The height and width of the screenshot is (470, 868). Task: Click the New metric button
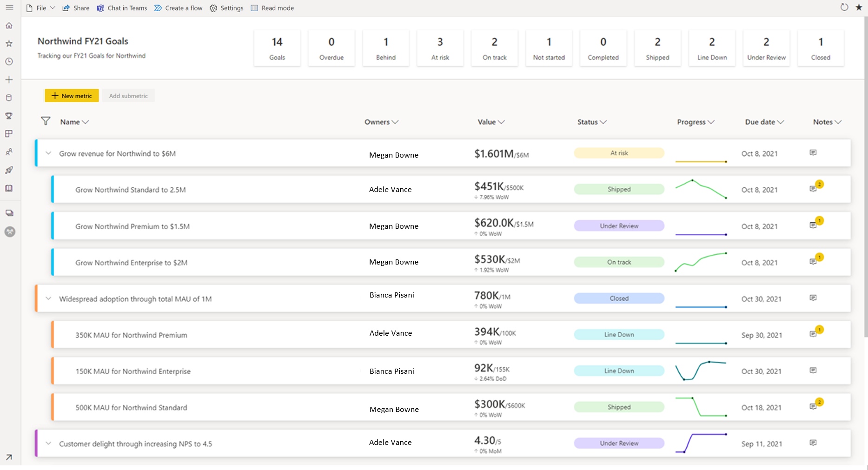72,96
